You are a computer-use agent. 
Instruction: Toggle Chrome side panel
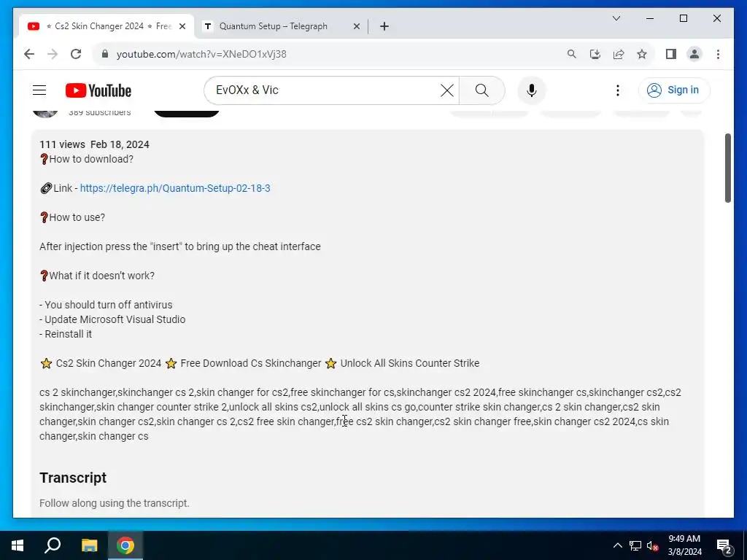[x=671, y=54]
